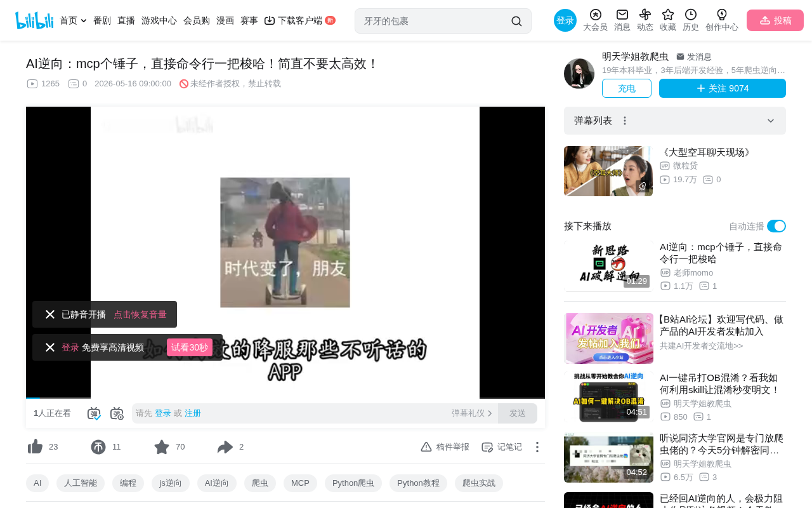
Task: Share the video with arrow icon
Action: tap(225, 447)
